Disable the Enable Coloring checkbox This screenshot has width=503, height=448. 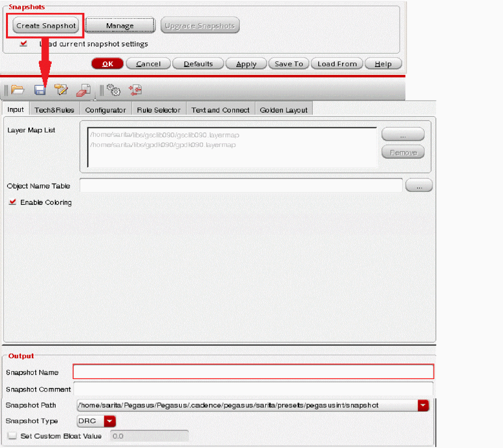pos(12,202)
